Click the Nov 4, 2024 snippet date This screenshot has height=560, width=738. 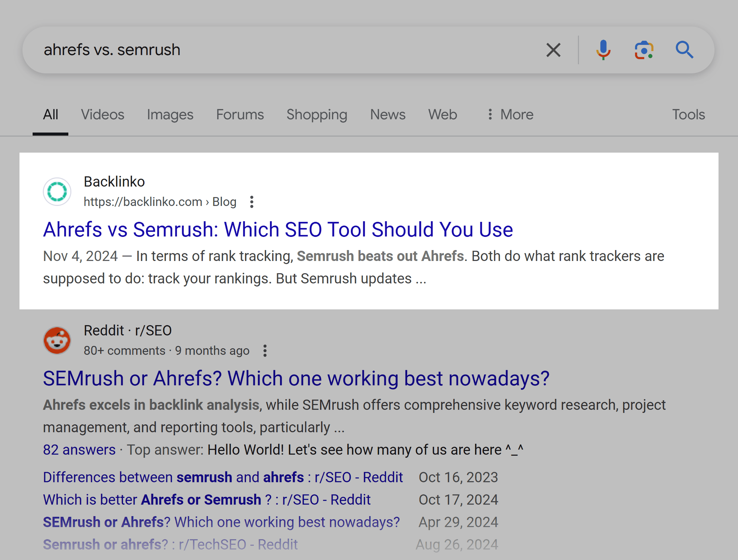80,256
